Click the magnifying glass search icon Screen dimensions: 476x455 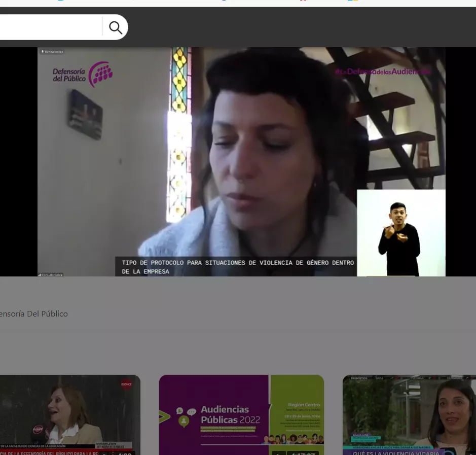116,27
